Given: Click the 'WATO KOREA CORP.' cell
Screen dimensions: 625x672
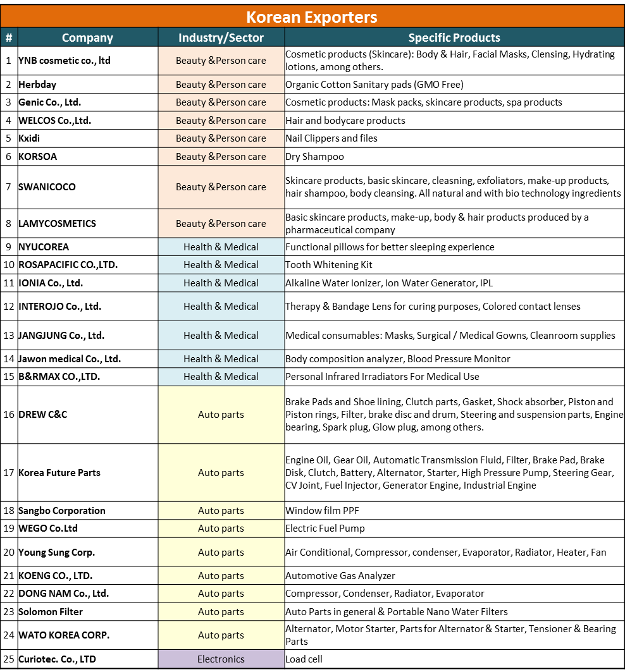Looking at the screenshot, I should point(87,635).
